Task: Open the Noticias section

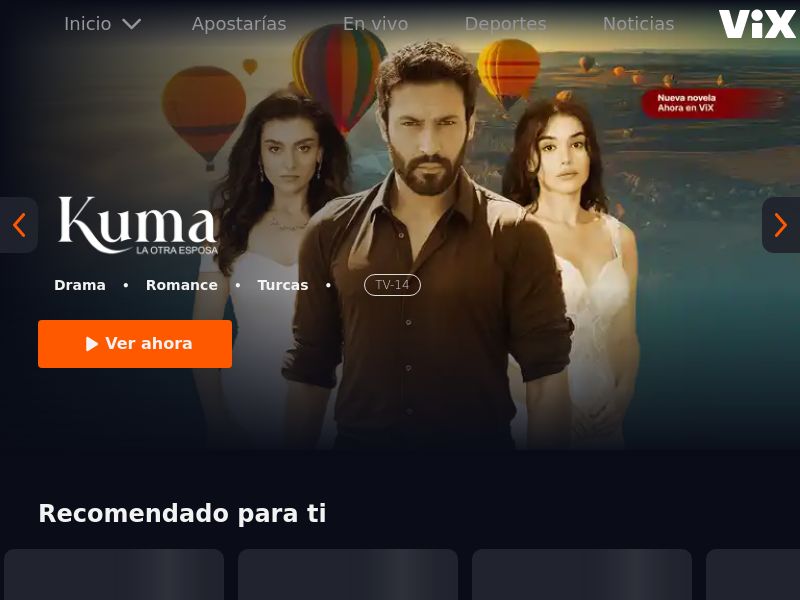Action: [639, 24]
